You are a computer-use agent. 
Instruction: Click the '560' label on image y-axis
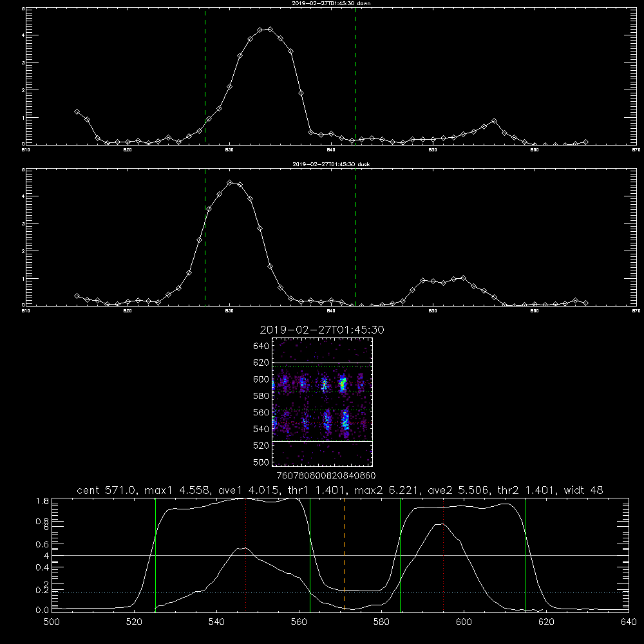261,412
